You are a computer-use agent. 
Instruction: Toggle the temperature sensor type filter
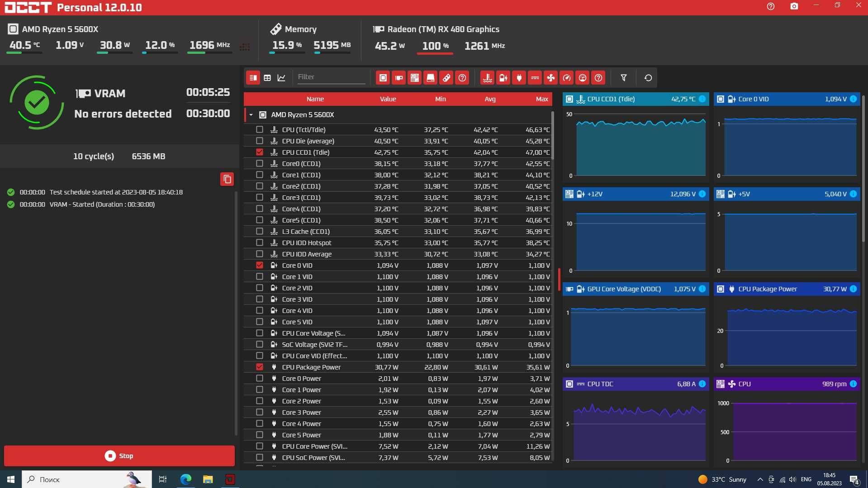tap(488, 78)
